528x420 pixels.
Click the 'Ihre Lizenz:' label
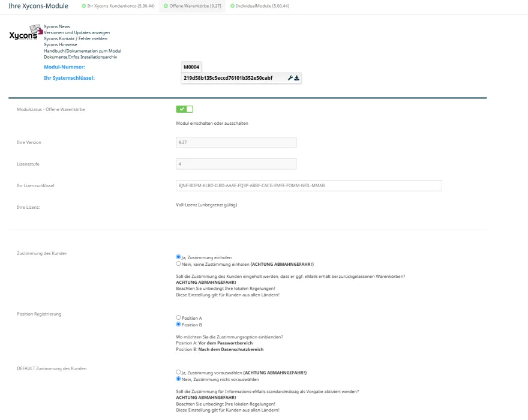tap(28, 207)
